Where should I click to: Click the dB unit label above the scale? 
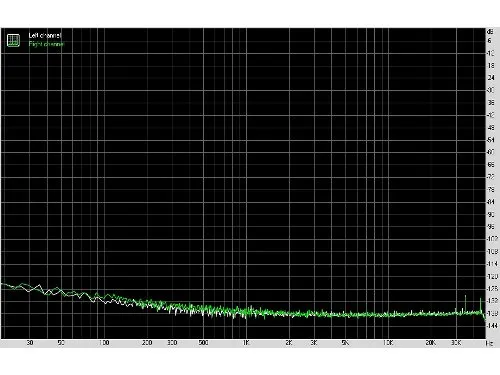click(490, 32)
